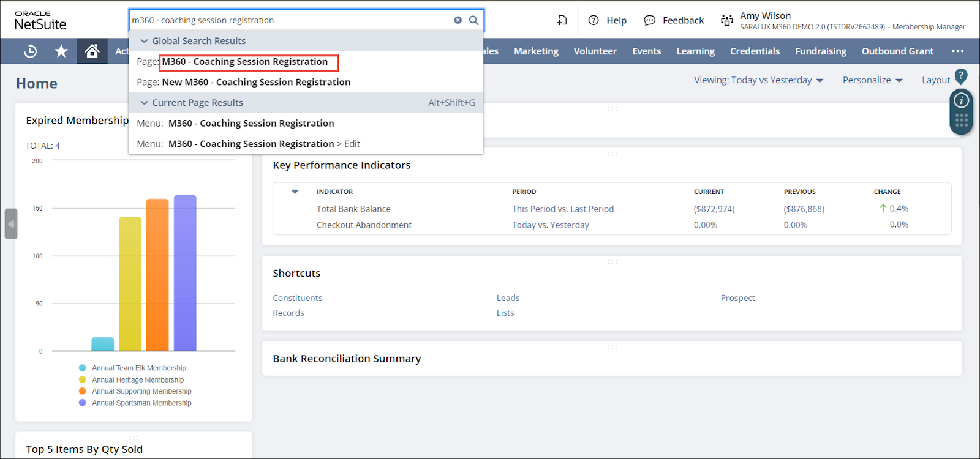Open the Fundraising menu
Viewport: 980px width, 459px height.
[820, 51]
